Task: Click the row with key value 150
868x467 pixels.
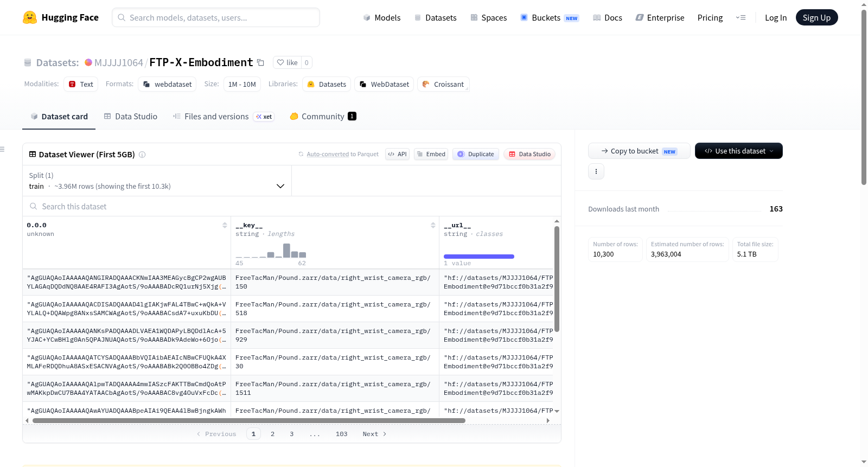Action: point(288,282)
